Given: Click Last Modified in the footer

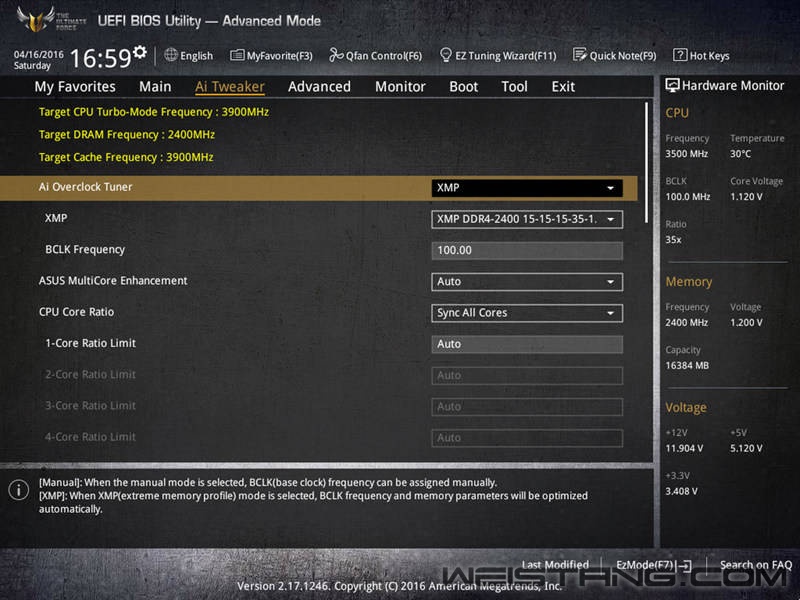Looking at the screenshot, I should [x=555, y=564].
